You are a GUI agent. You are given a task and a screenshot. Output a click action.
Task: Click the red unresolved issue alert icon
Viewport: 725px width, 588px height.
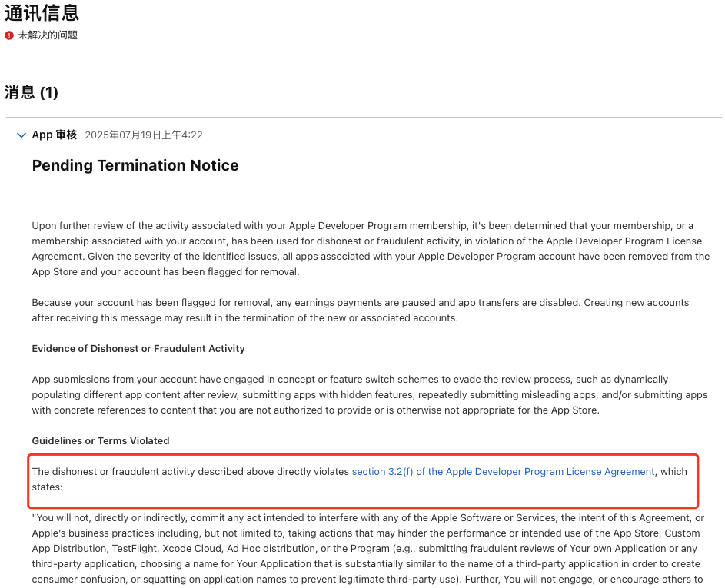(x=8, y=35)
